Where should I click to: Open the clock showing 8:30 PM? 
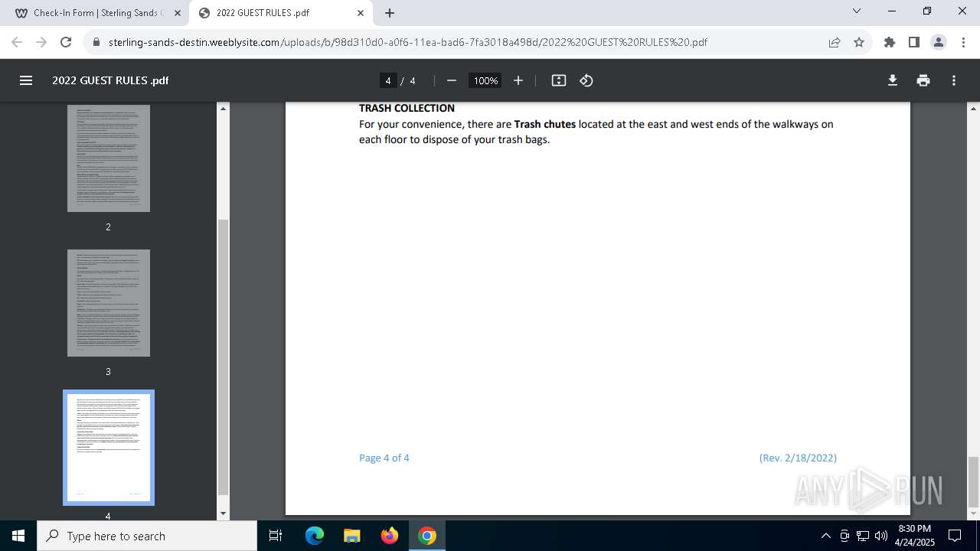(x=915, y=536)
